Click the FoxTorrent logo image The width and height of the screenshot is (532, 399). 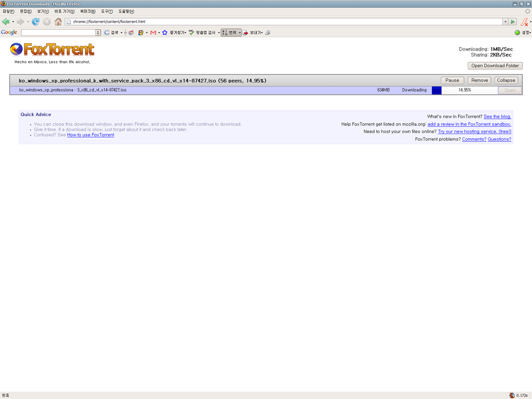point(52,49)
